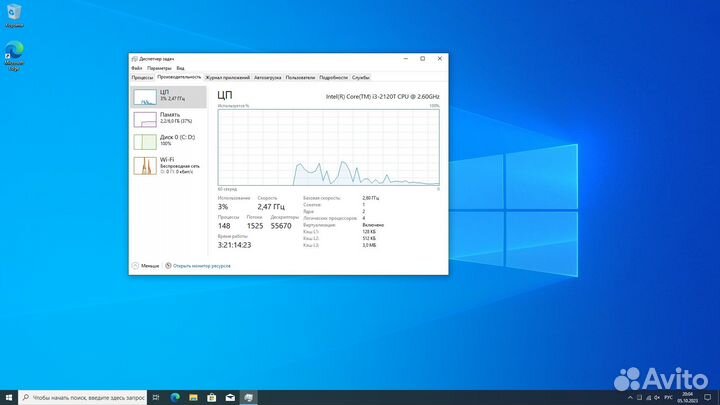
Task: Click the Меньше button label
Action: (150, 266)
